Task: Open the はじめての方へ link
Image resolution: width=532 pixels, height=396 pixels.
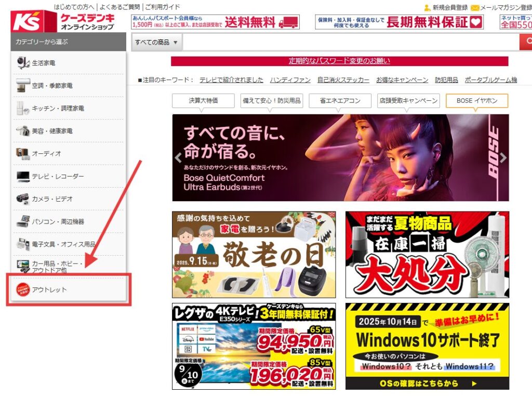Action: [x=74, y=7]
